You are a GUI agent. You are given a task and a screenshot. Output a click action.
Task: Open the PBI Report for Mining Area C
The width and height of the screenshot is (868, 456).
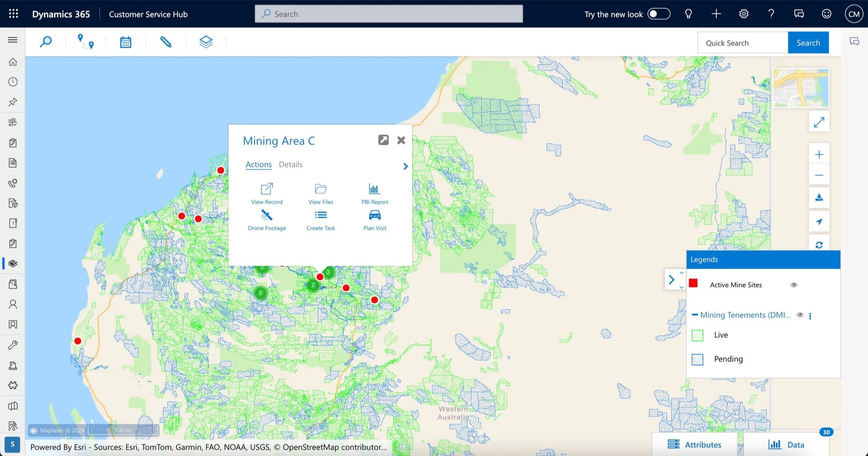[374, 193]
